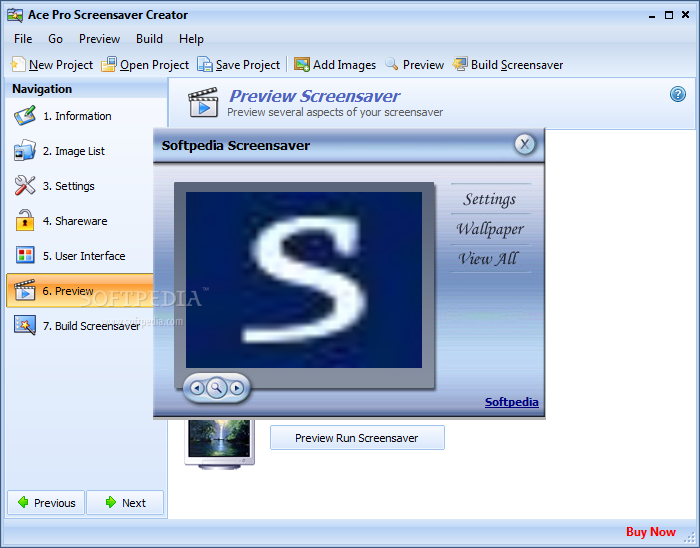Image resolution: width=700 pixels, height=548 pixels.
Task: Close the Softpedia Screensaver dialog
Action: click(x=525, y=144)
